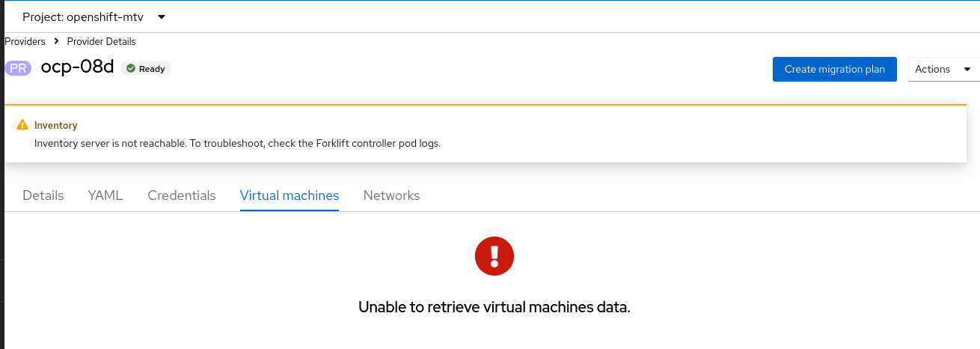
Task: Click the yellow warning triangle icon
Action: click(22, 125)
